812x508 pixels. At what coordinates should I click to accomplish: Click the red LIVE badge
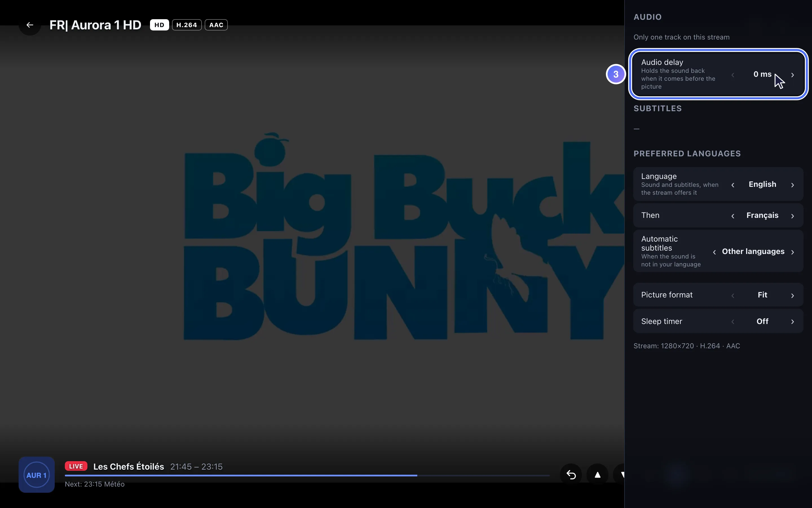76,466
